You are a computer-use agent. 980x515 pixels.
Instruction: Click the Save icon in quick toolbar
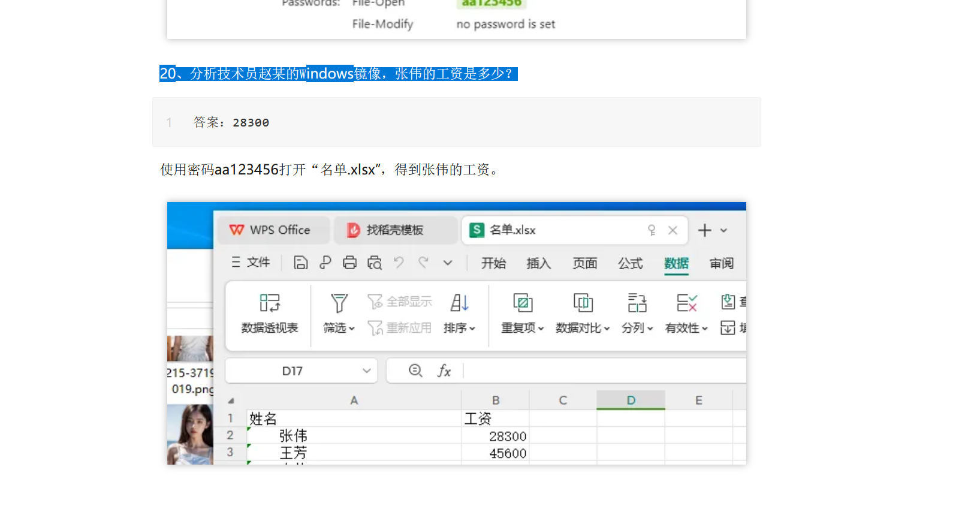(x=300, y=263)
